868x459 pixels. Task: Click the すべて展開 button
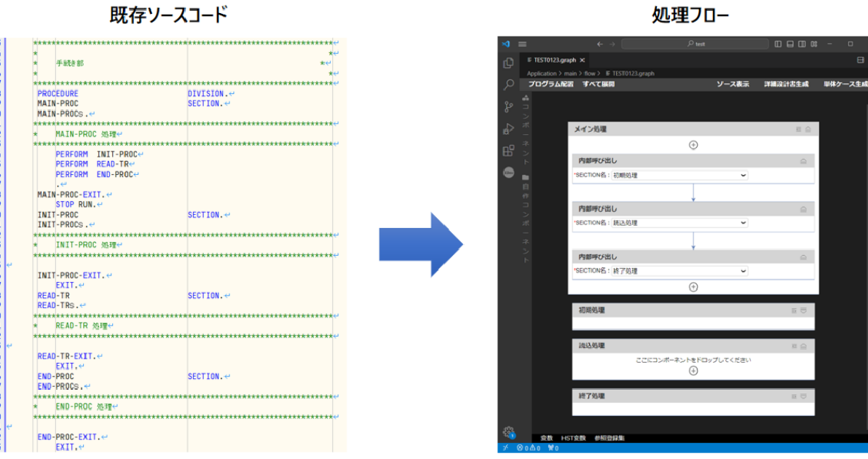[598, 85]
